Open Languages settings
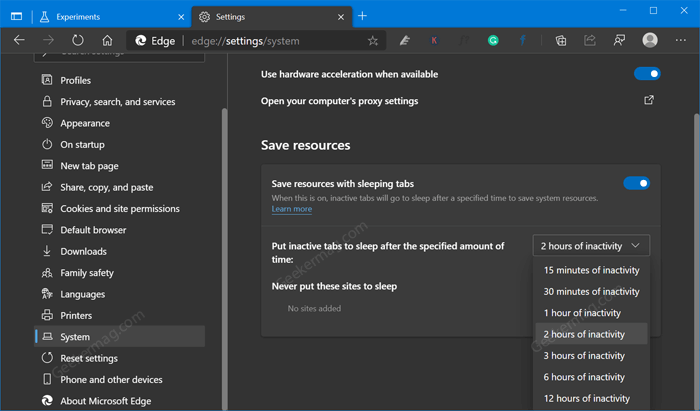 coord(120,294)
